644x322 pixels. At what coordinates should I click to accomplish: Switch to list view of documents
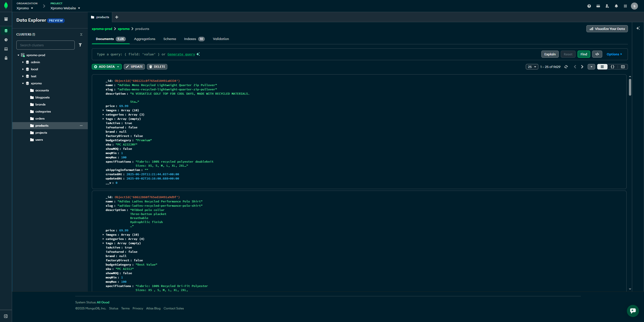point(602,67)
